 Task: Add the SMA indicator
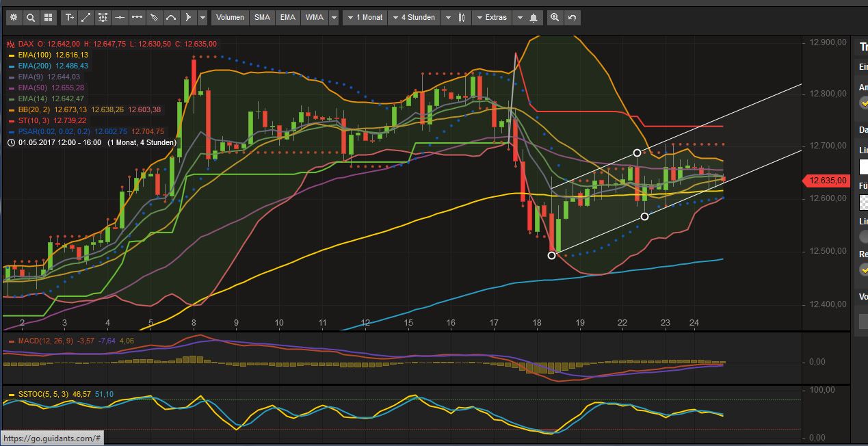(262, 17)
